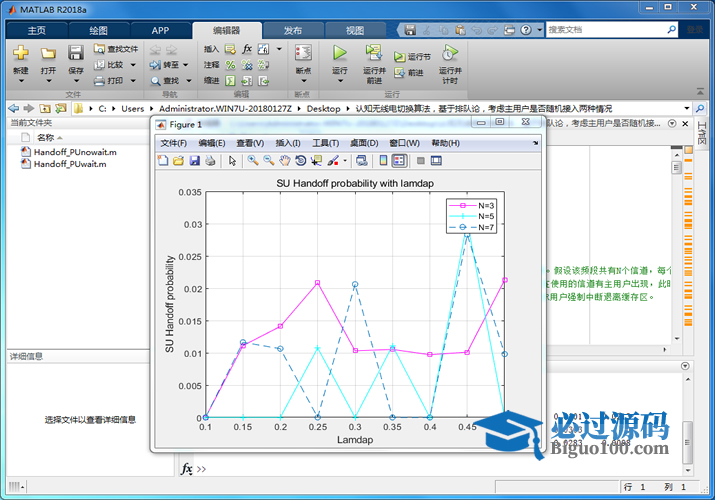Image resolution: width=715 pixels, height=500 pixels.
Task: Activate the Rotate 3D tool
Action: [301, 160]
